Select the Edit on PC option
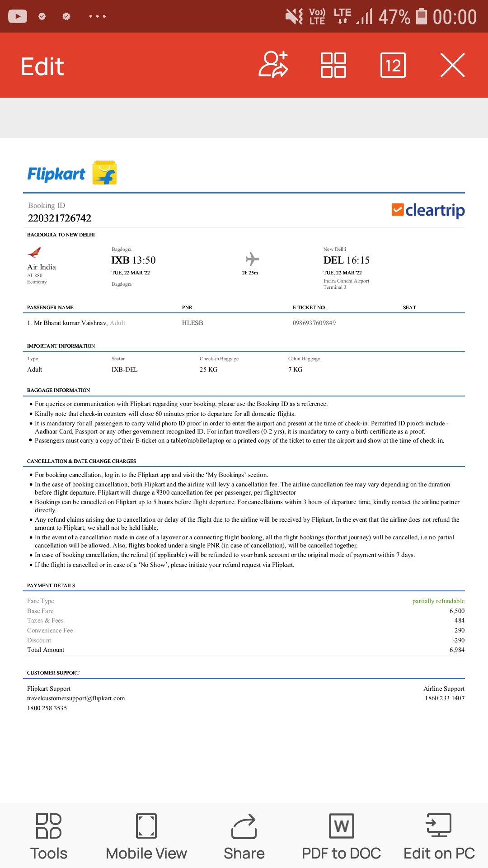 pyautogui.click(x=439, y=836)
